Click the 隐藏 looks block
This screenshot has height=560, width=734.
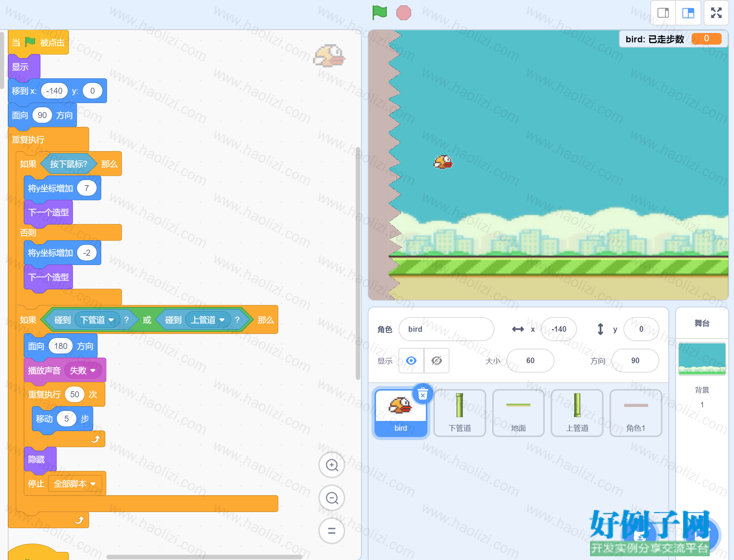tap(40, 459)
